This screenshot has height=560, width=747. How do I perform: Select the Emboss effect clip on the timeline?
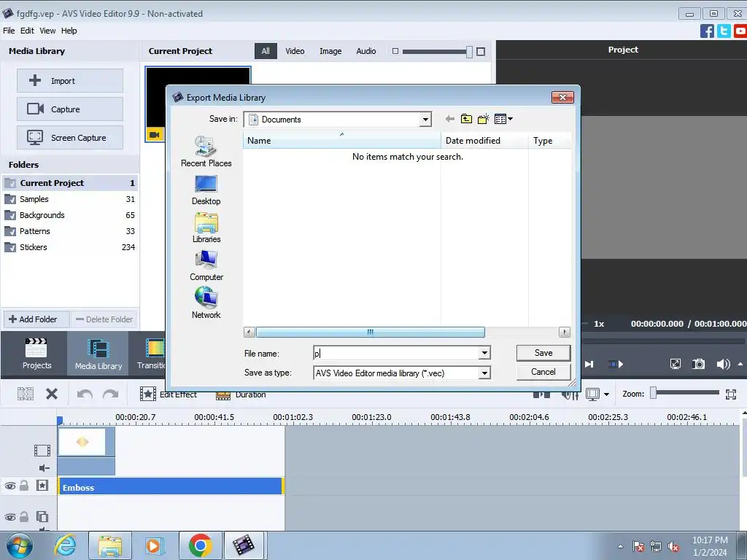[171, 486]
